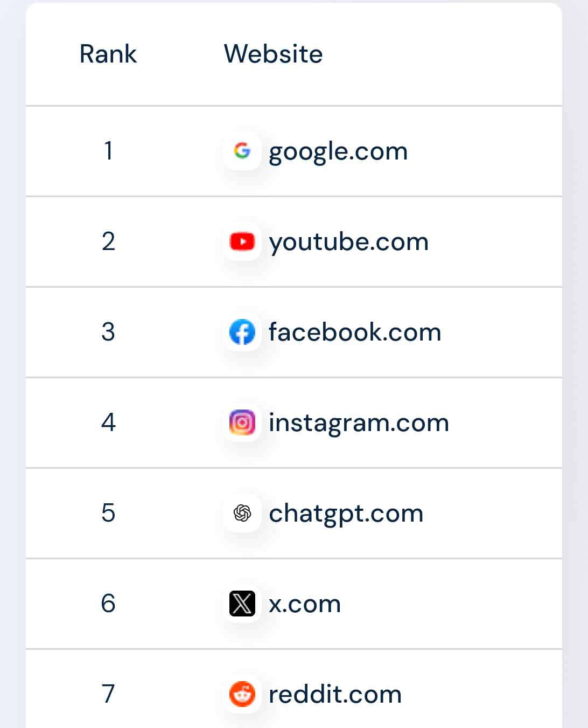Viewport: 588px width, 728px height.
Task: Open the google.com link
Action: coord(338,151)
